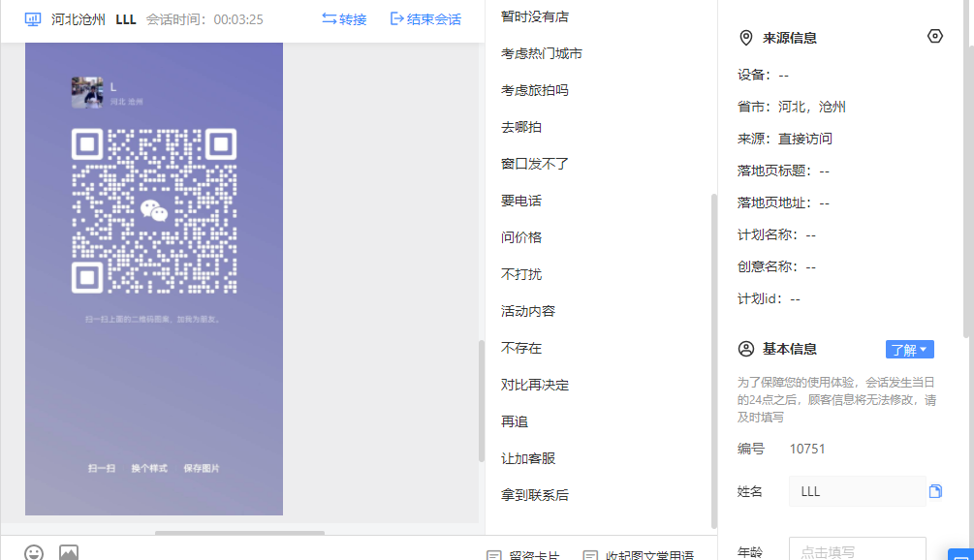Viewport: 974px width, 560px height.
Task: Select quick reply 考虑热门城市
Action: click(542, 53)
